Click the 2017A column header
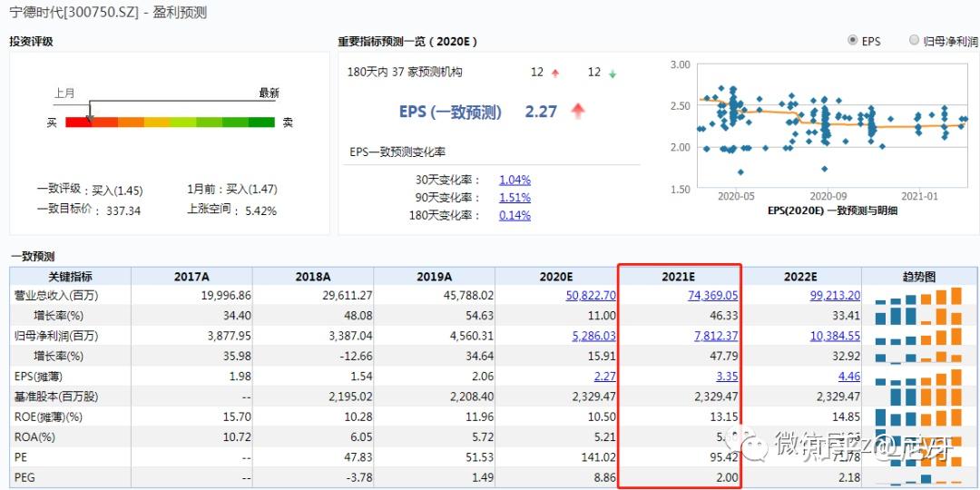This screenshot has width=980, height=490. coord(191,276)
